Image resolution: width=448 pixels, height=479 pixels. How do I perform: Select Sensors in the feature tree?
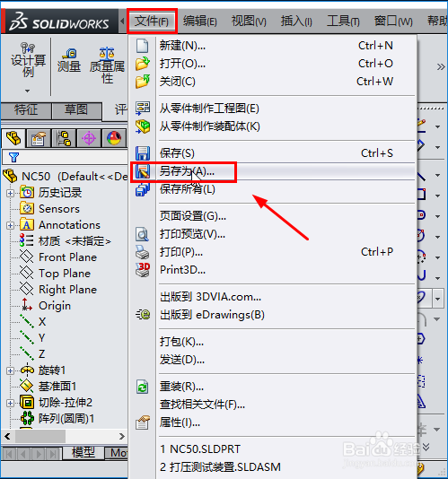(x=50, y=209)
